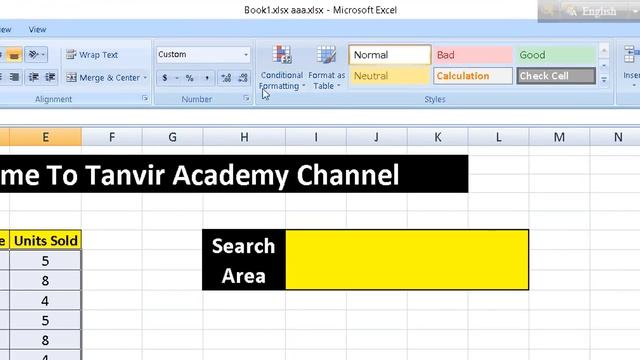
Task: Select column M header
Action: click(x=559, y=137)
